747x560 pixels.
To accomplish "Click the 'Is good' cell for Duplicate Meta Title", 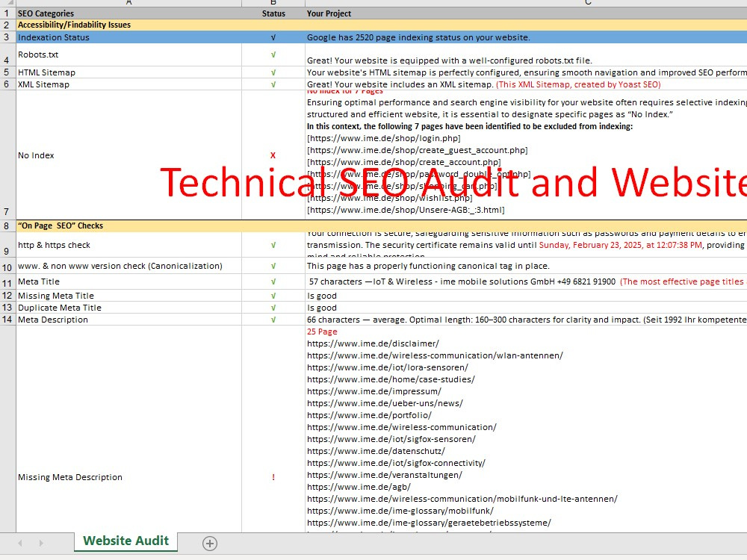I will coord(526,308).
